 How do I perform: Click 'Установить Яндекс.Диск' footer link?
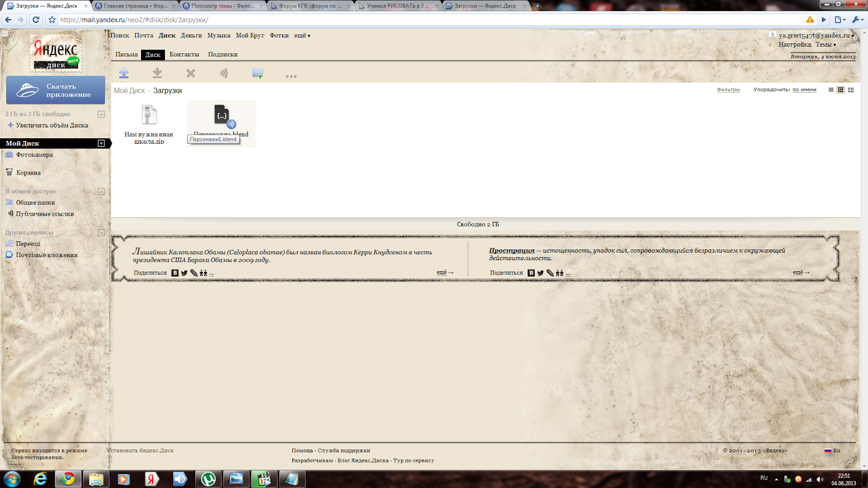point(140,451)
